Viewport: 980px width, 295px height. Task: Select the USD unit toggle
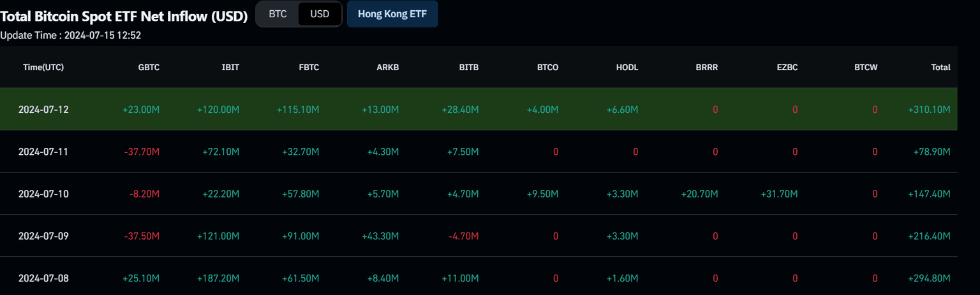click(x=319, y=14)
